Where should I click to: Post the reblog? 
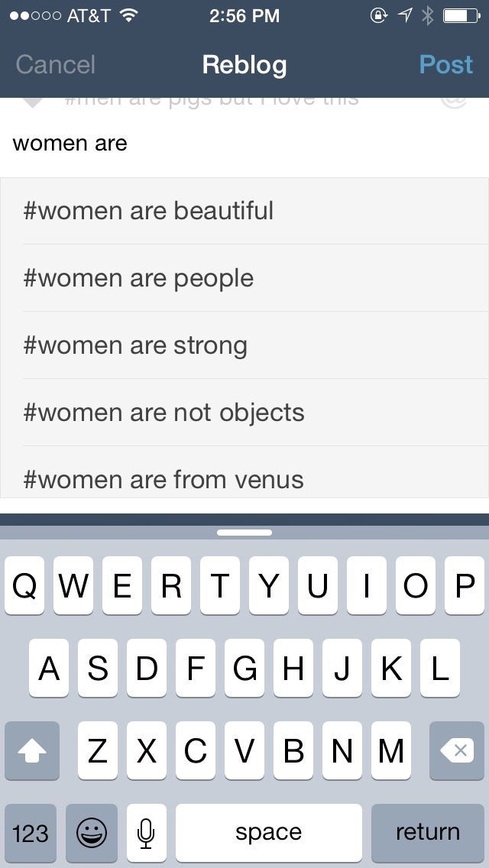445,65
